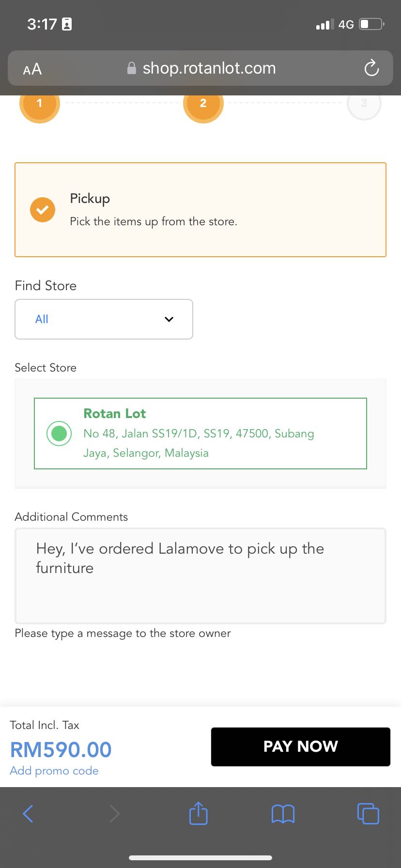Focus the Additional Comments text box

click(x=200, y=576)
